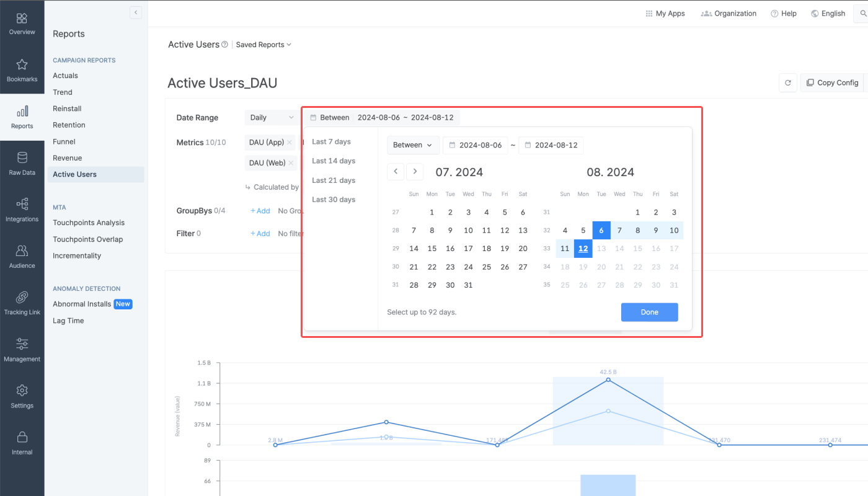Viewport: 868px width, 496px height.
Task: Select Active Users in the report list
Action: click(95, 174)
